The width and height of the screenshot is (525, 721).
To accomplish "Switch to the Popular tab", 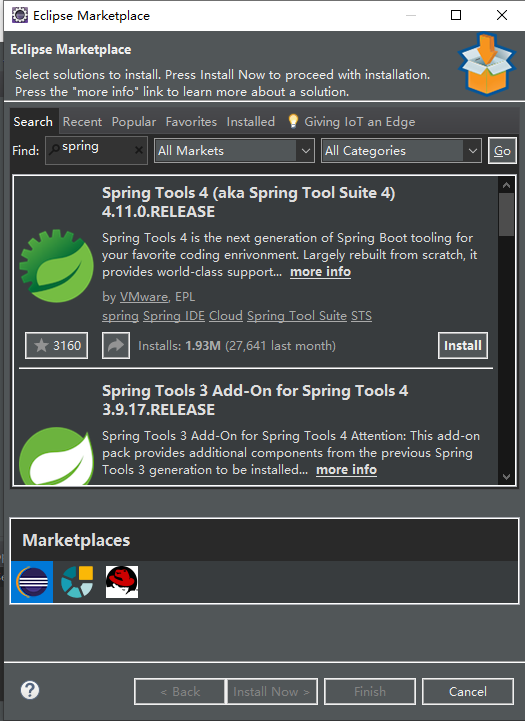I will click(134, 121).
